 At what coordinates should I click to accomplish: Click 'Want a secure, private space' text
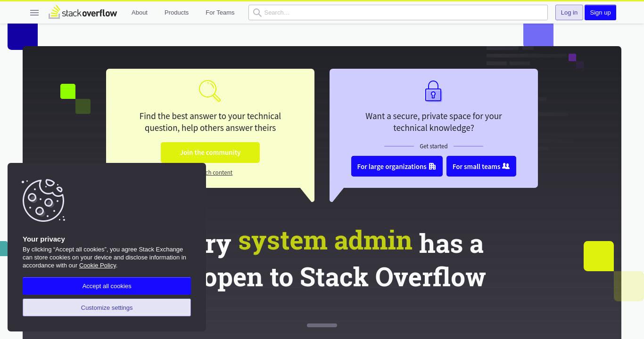[434, 122]
